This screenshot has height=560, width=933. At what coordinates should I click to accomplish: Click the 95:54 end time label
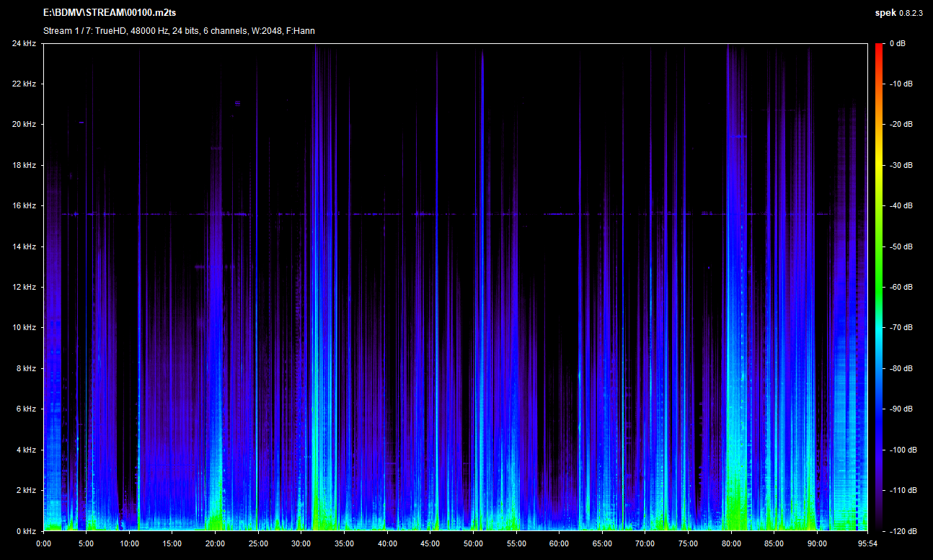tap(868, 543)
